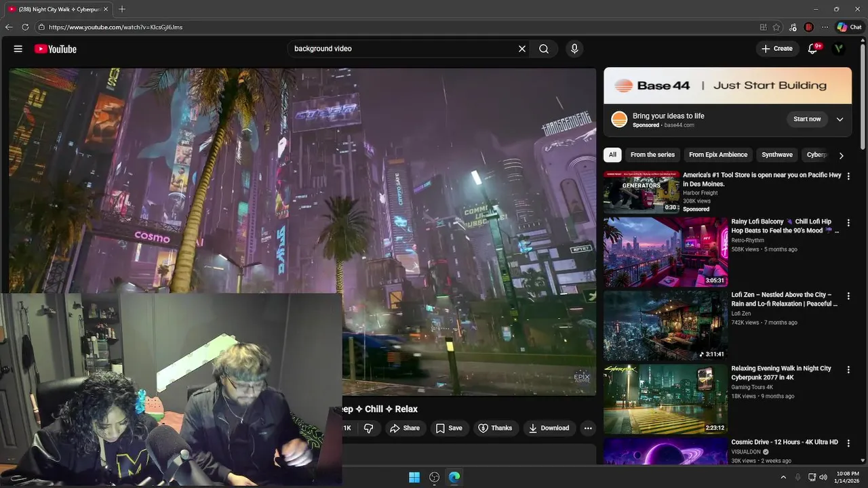
Task: Open browser settings and more ellipsis
Action: tap(825, 27)
